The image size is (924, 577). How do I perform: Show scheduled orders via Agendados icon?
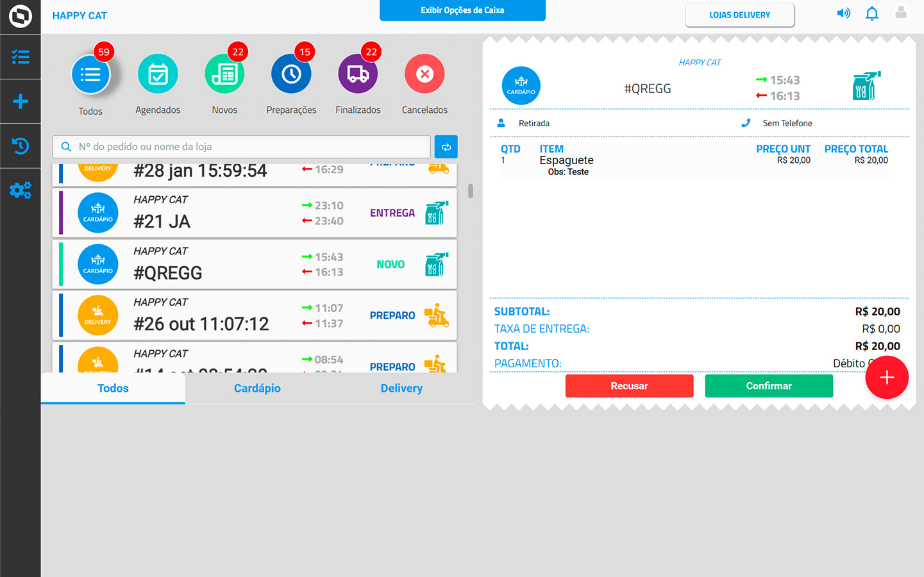158,74
